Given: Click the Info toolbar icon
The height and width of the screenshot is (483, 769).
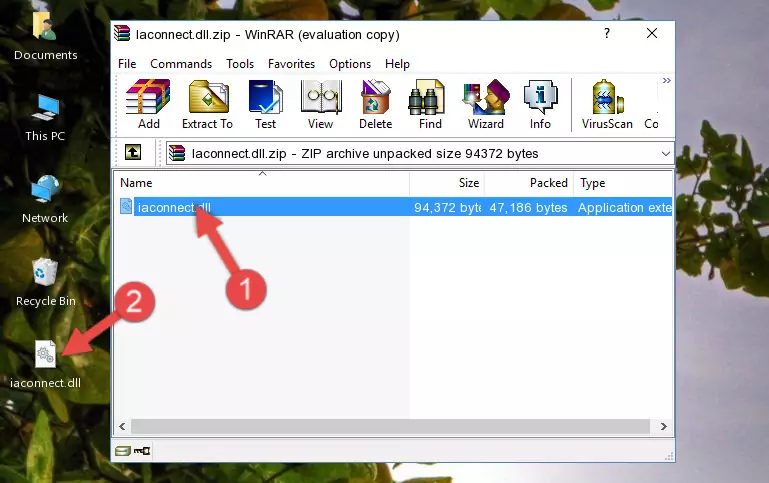Looking at the screenshot, I should point(540,104).
